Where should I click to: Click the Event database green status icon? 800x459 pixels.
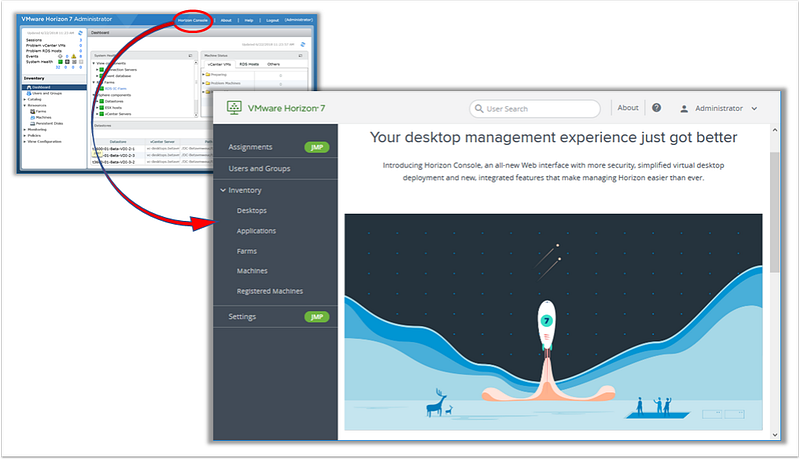pos(102,75)
